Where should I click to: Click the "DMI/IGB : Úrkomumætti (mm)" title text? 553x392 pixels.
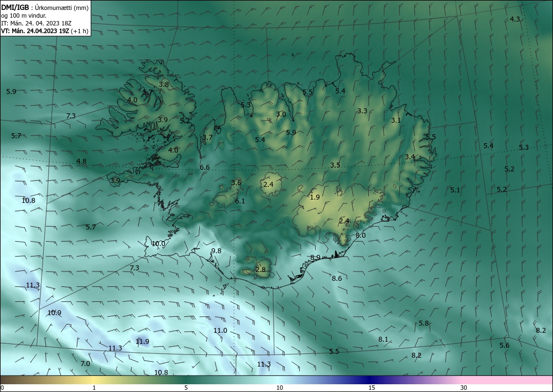(x=45, y=7)
